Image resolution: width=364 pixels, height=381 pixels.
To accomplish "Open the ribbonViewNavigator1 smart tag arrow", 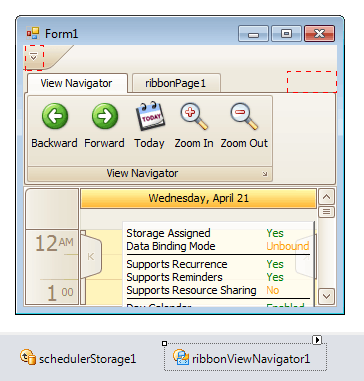I will point(317,340).
